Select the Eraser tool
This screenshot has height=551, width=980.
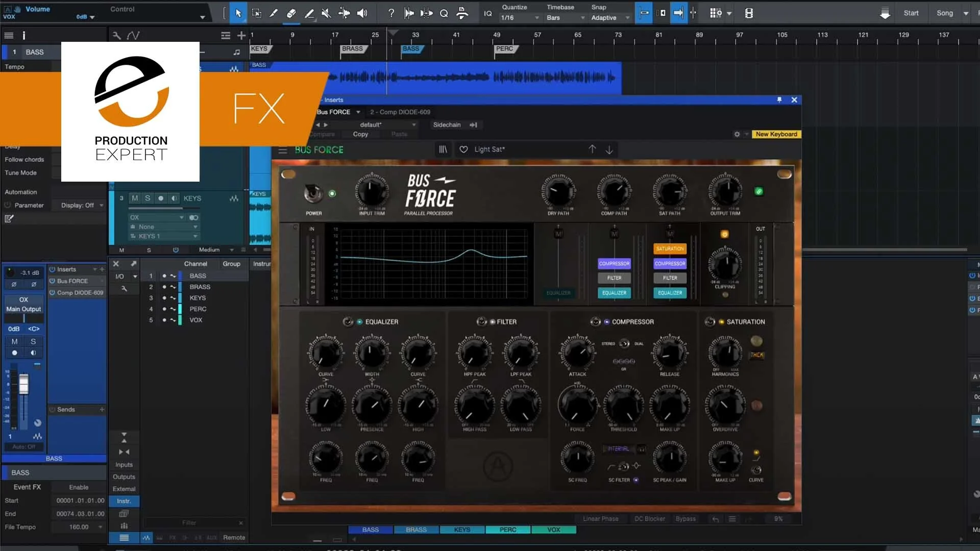tap(291, 13)
